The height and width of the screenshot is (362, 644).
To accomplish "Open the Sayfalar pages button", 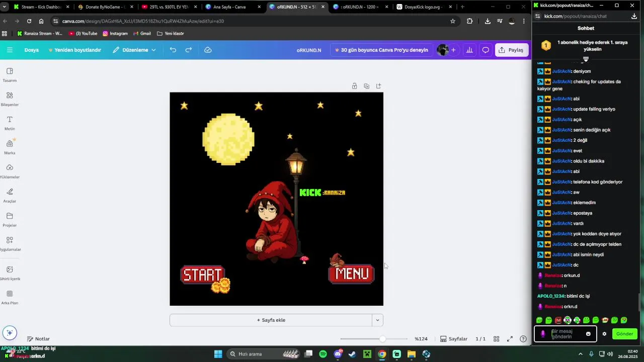I will [x=454, y=339].
